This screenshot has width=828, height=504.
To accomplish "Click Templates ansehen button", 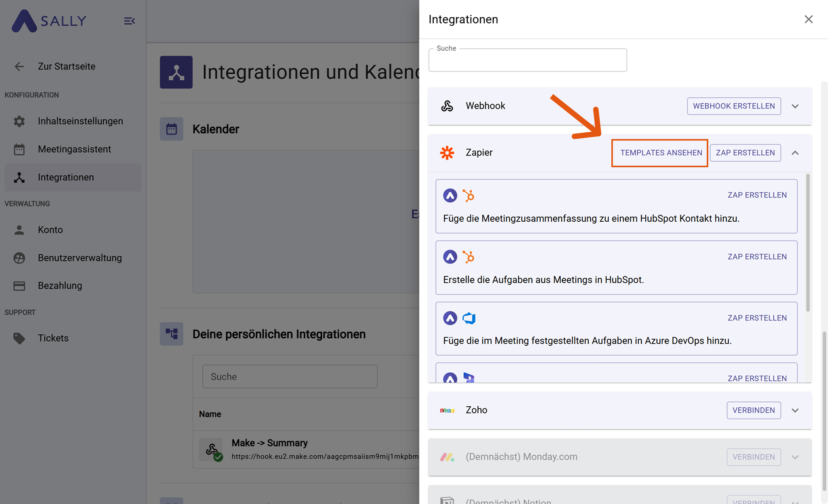I will click(661, 153).
